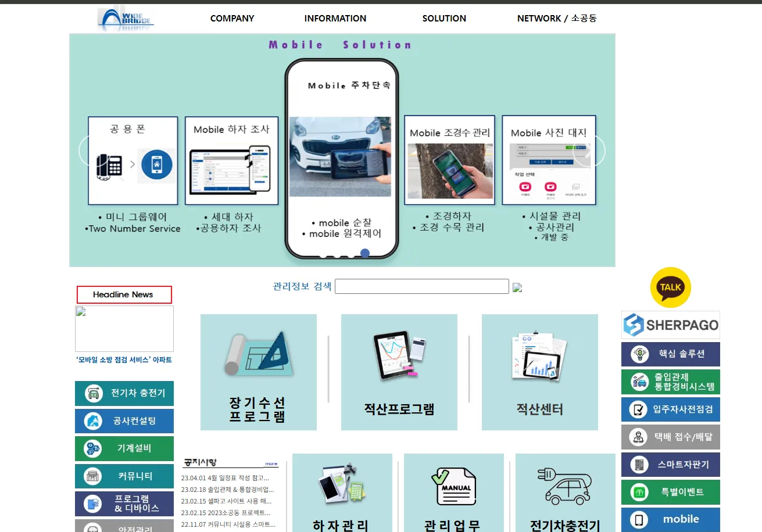
Task: Open the 입주자사전점검 button
Action: tap(671, 409)
